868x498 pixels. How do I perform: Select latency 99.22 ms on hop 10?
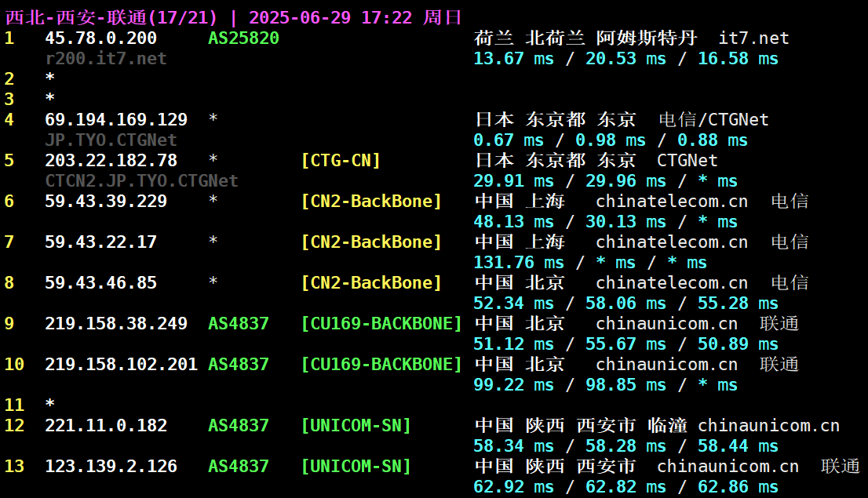[513, 384]
